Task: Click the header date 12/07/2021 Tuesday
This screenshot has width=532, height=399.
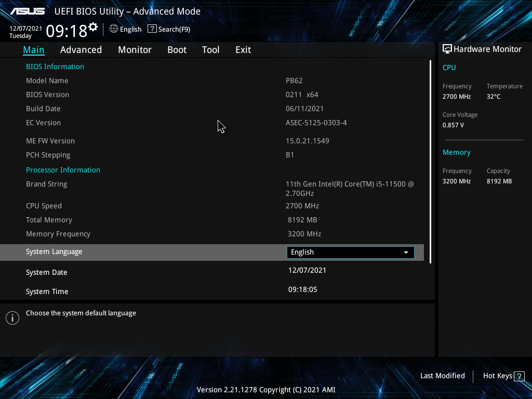Action: point(25,32)
